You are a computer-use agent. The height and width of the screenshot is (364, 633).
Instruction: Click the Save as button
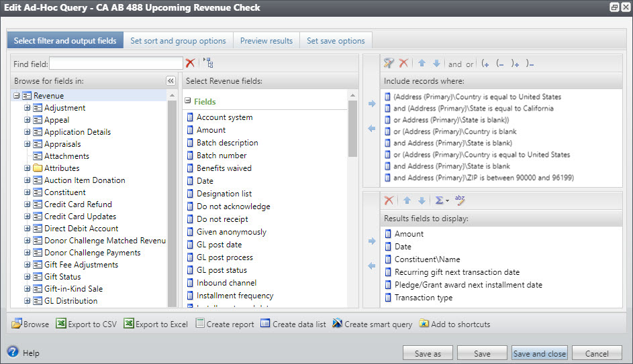point(428,353)
